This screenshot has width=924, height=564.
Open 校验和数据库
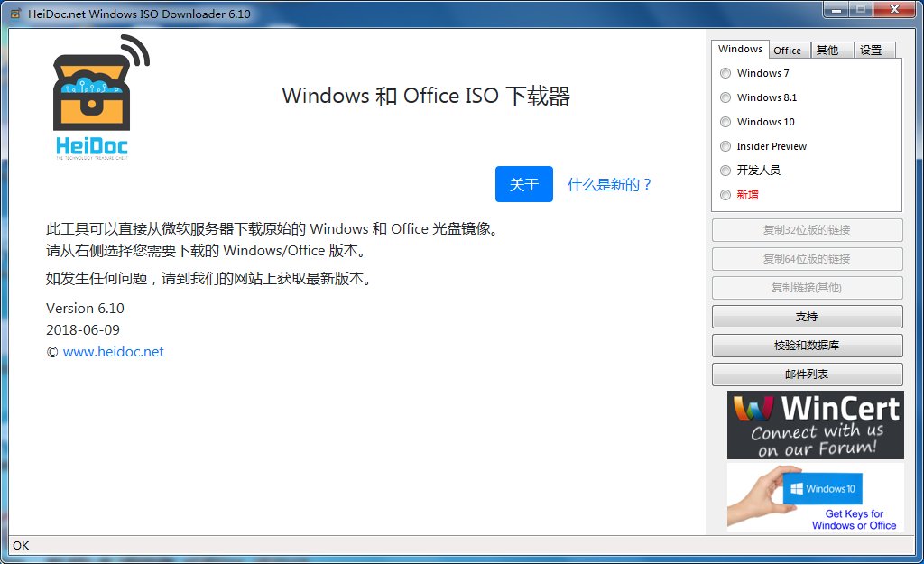[x=807, y=346]
